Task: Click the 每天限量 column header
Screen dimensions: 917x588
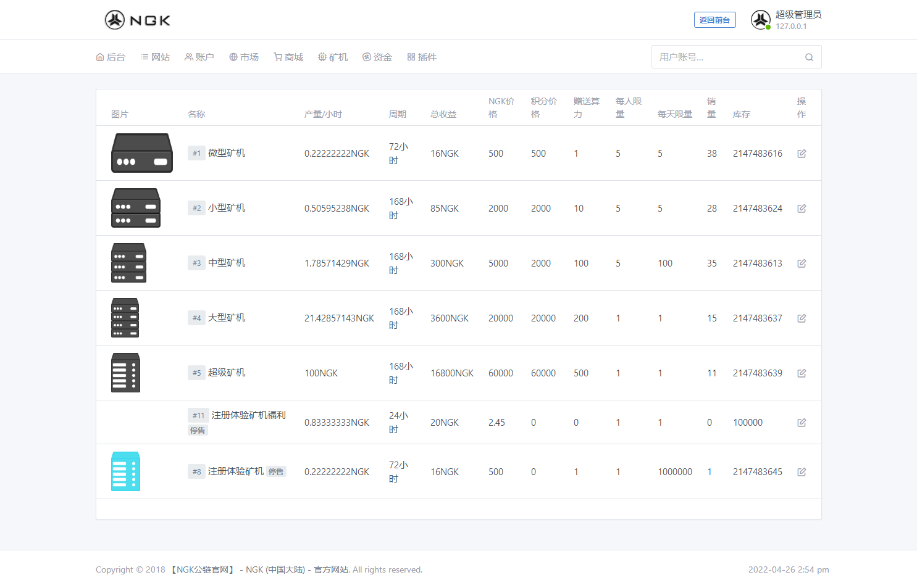Action: [675, 114]
